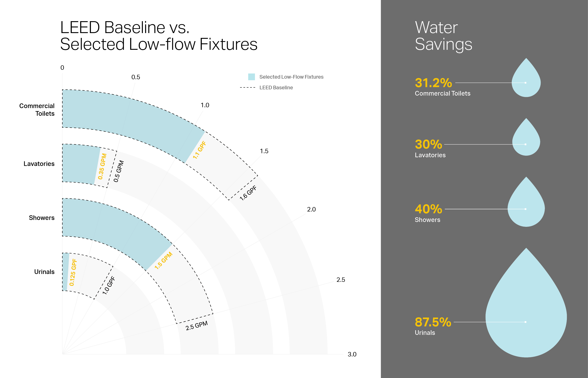The width and height of the screenshot is (588, 378).
Task: Click the 0.125 GPF urinals label
Action: point(73,272)
